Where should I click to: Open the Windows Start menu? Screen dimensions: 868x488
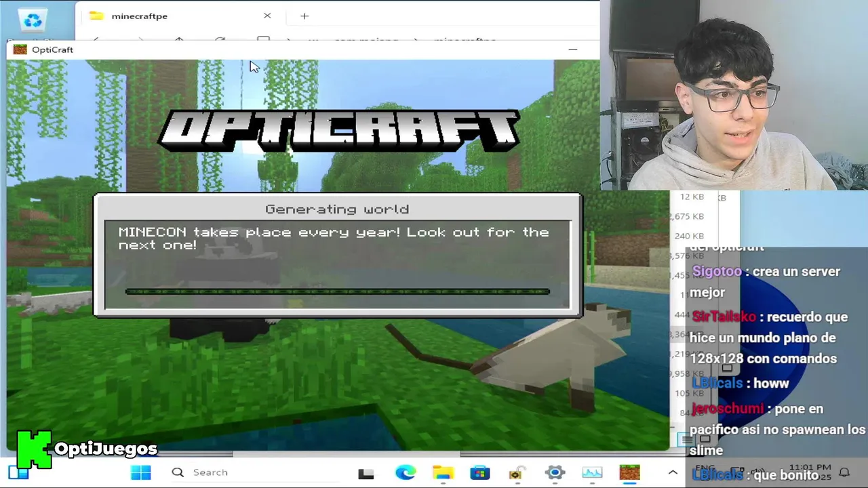[141, 472]
